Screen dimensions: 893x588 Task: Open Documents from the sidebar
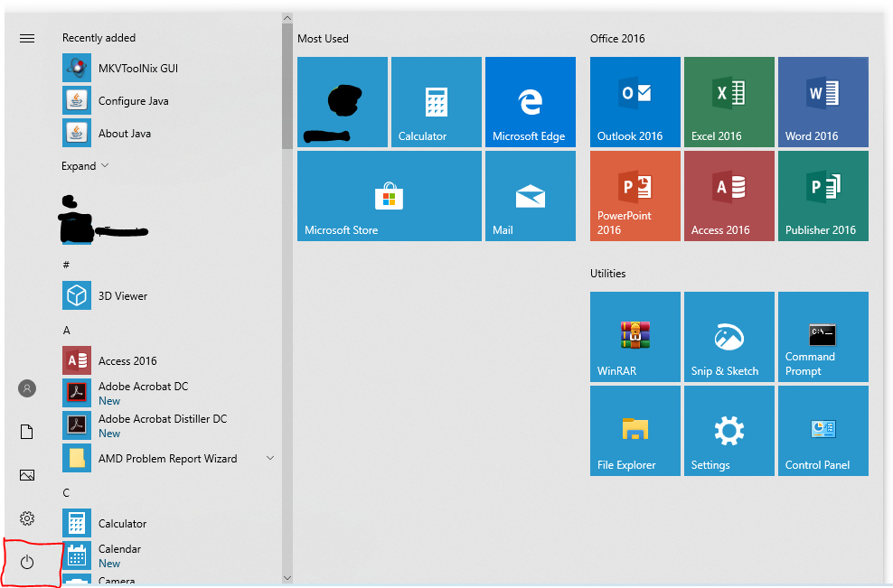coord(27,432)
